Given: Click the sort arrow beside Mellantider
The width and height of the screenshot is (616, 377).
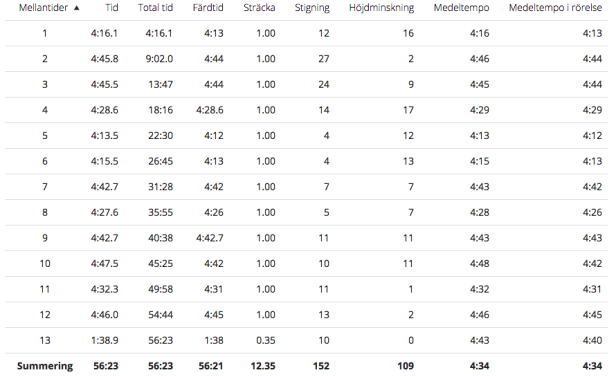Looking at the screenshot, I should pos(77,8).
